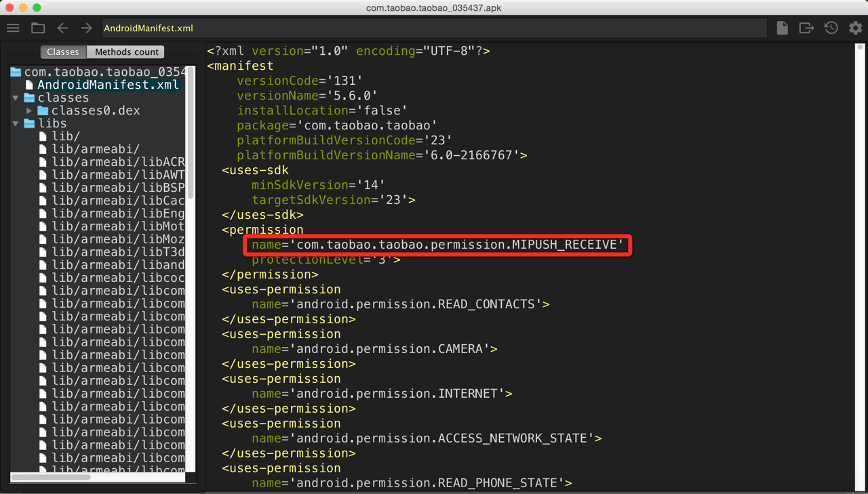Screen dimensions: 868x494
Task: Select the com.taobao.taobao root node in tree
Action: coord(98,72)
